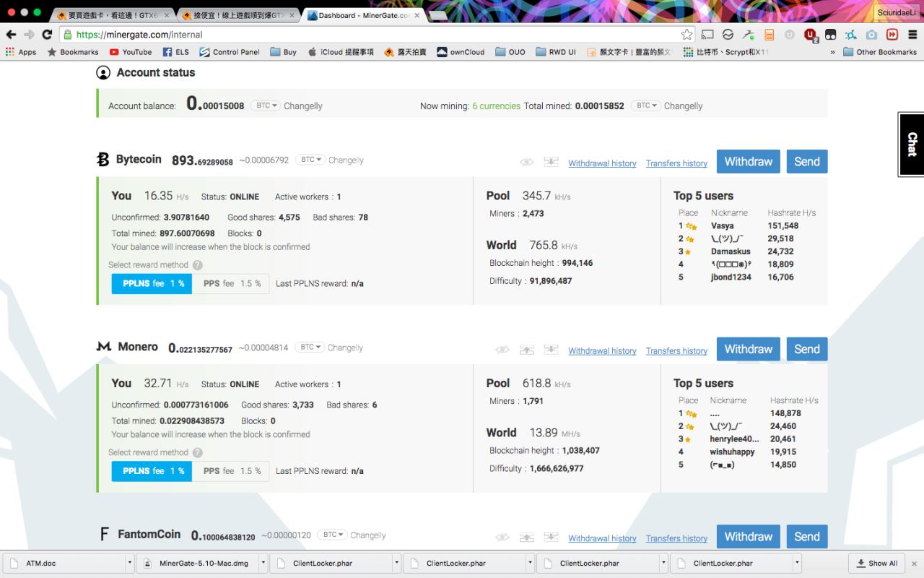This screenshot has height=578, width=924.
Task: Open Monero BTC conversion dropdown
Action: [310, 348]
